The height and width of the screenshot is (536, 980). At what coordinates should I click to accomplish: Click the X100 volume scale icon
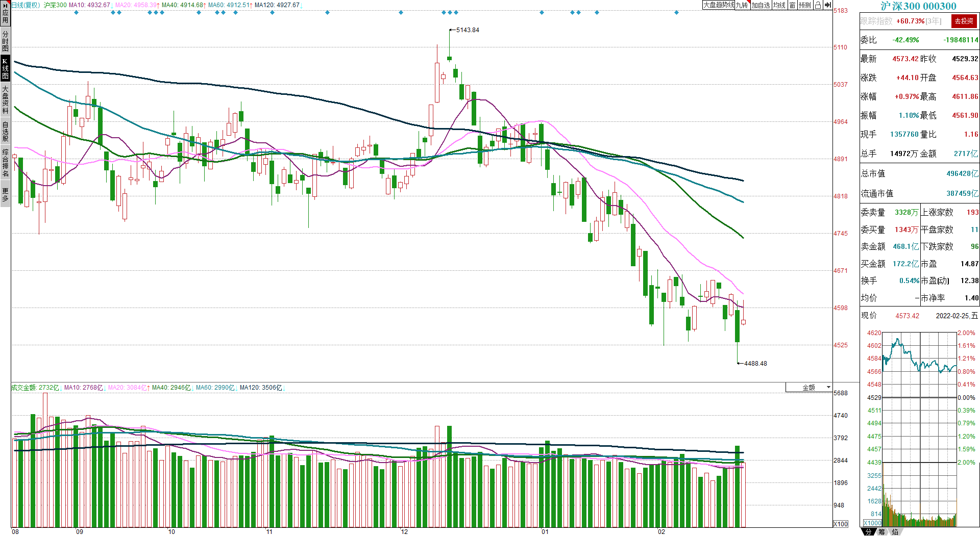840,524
